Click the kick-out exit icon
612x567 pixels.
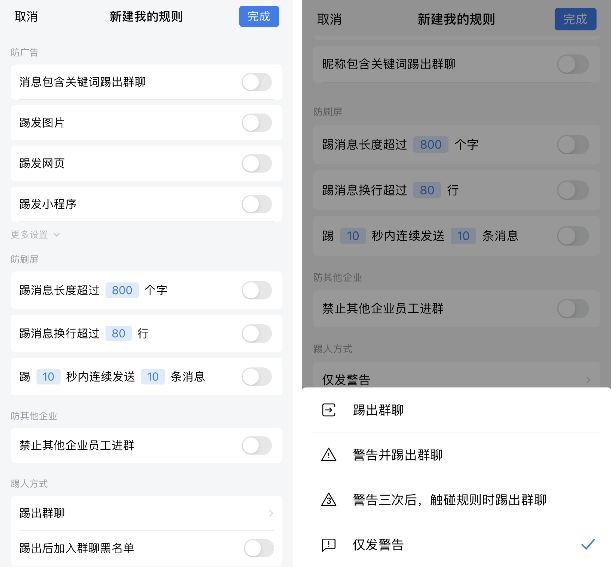point(329,410)
